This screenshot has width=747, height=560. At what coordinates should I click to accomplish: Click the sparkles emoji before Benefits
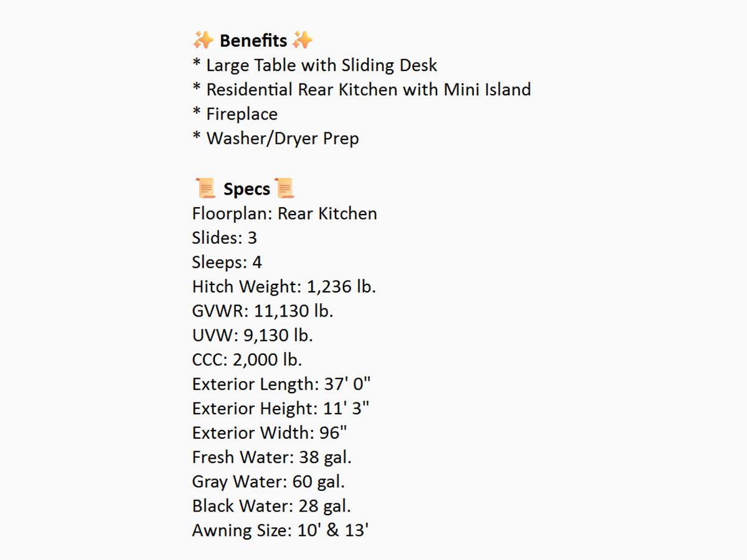click(204, 41)
